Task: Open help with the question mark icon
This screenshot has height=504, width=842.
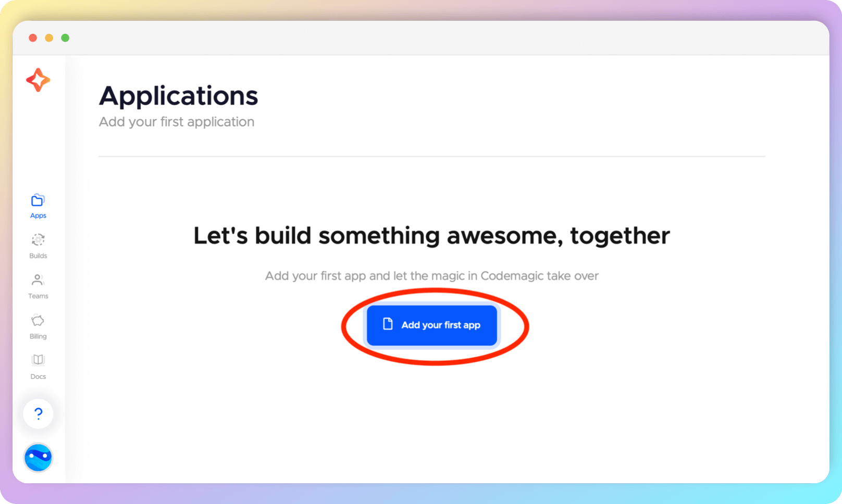Action: pos(38,413)
